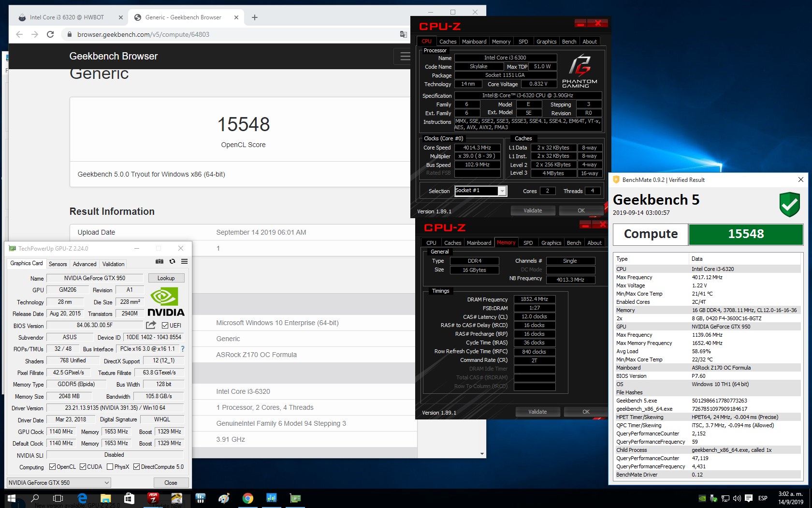Switch to the Sensors tab in GPU-Z
The image size is (812, 508).
58,264
